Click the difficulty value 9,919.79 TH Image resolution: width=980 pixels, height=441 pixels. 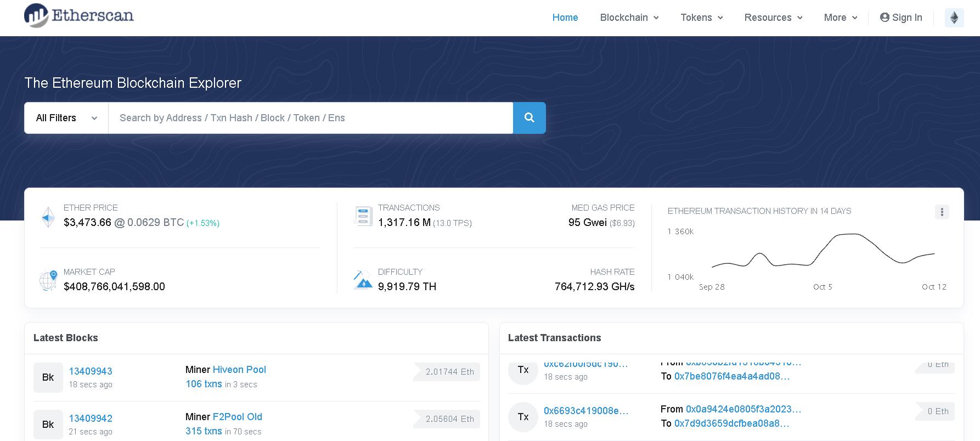pyautogui.click(x=407, y=286)
